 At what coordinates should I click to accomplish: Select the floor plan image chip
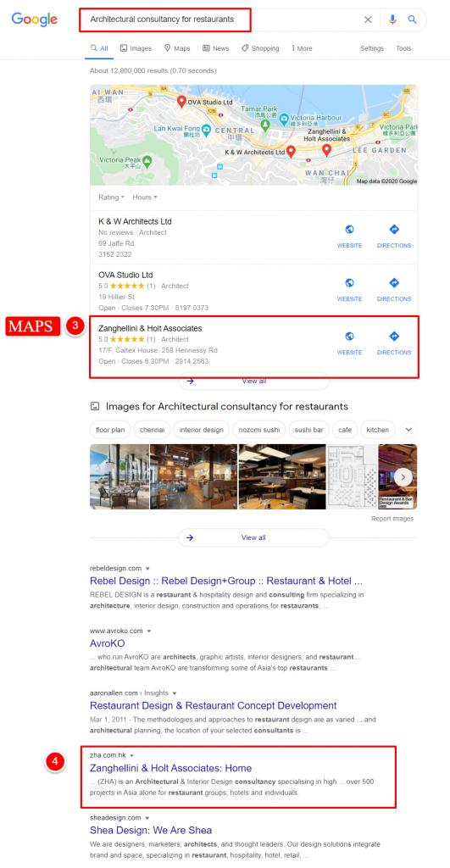(x=110, y=430)
